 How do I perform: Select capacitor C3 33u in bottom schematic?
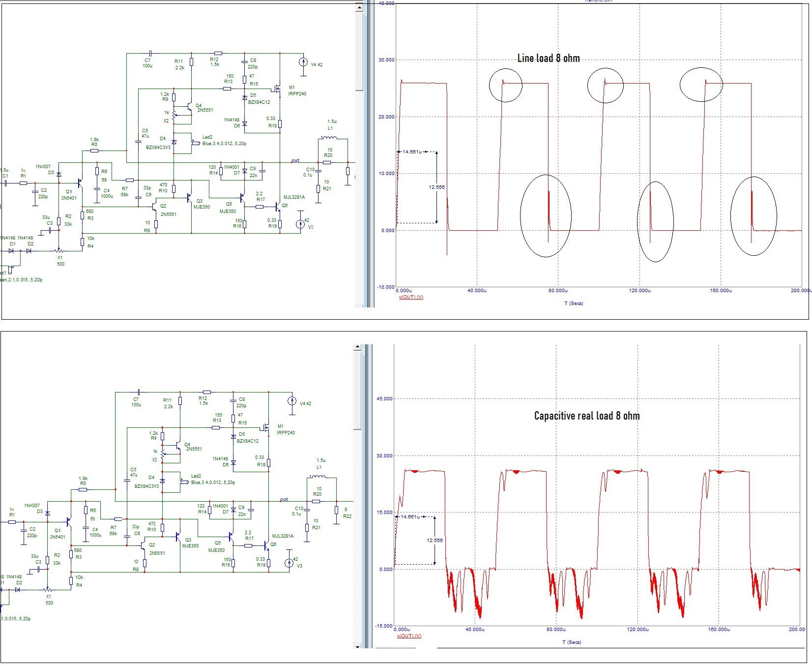[x=38, y=570]
